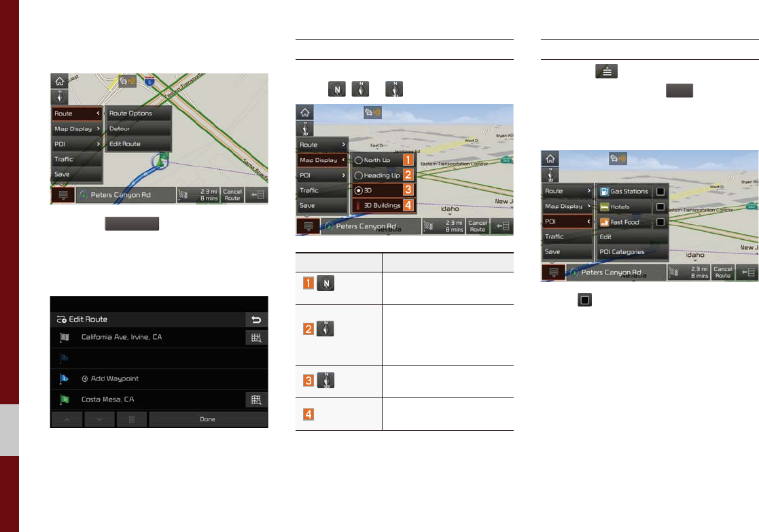Open the turn list icon in the POI menu screenshot
759x532 pixels.
pos(748,272)
